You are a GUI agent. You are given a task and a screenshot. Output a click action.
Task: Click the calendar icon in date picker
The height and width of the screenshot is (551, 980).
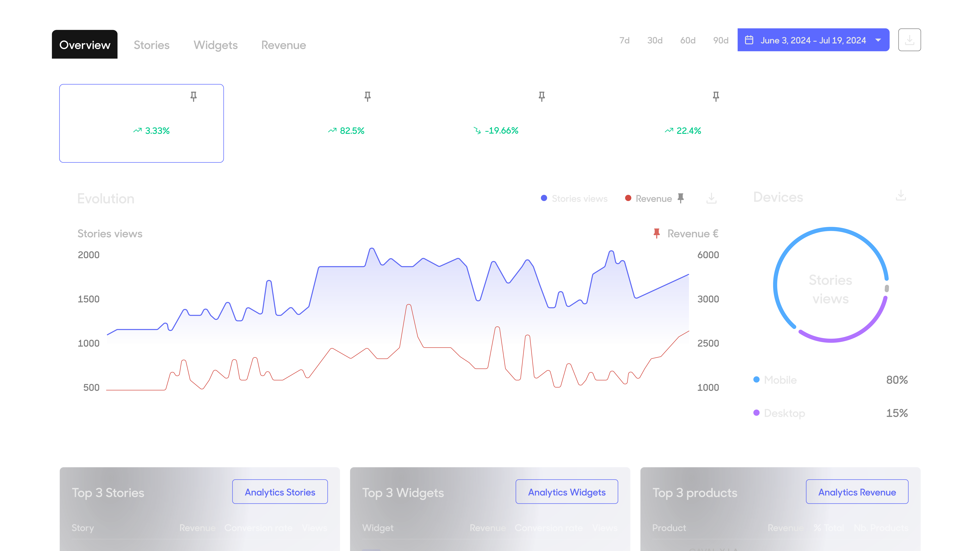[x=749, y=40]
